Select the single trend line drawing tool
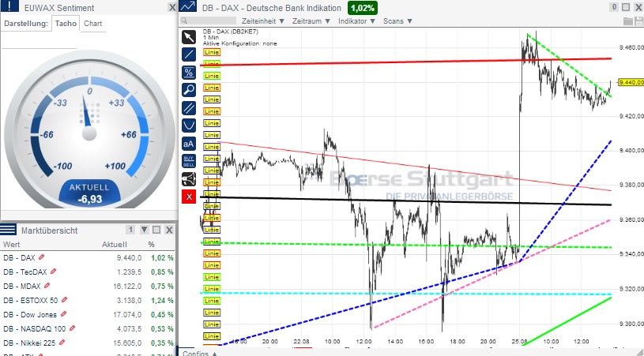Viewport: 644px width, 356px height. click(189, 54)
